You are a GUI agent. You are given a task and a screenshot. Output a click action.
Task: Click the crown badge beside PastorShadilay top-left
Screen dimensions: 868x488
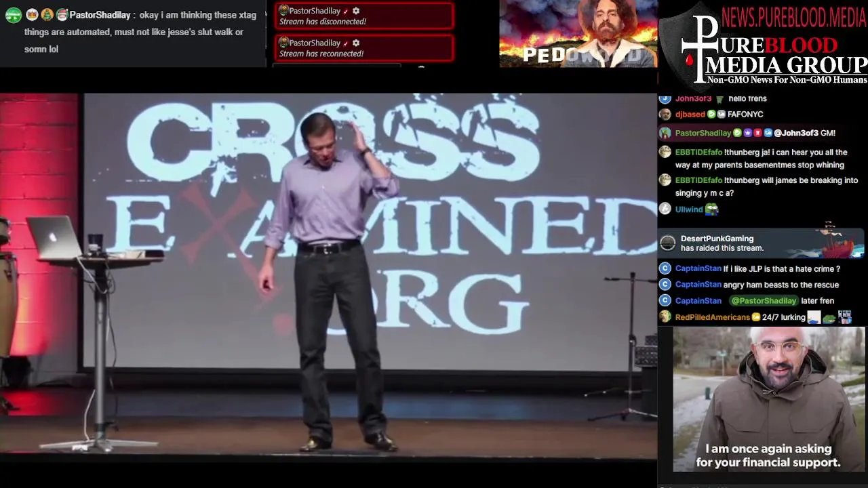coord(31,15)
